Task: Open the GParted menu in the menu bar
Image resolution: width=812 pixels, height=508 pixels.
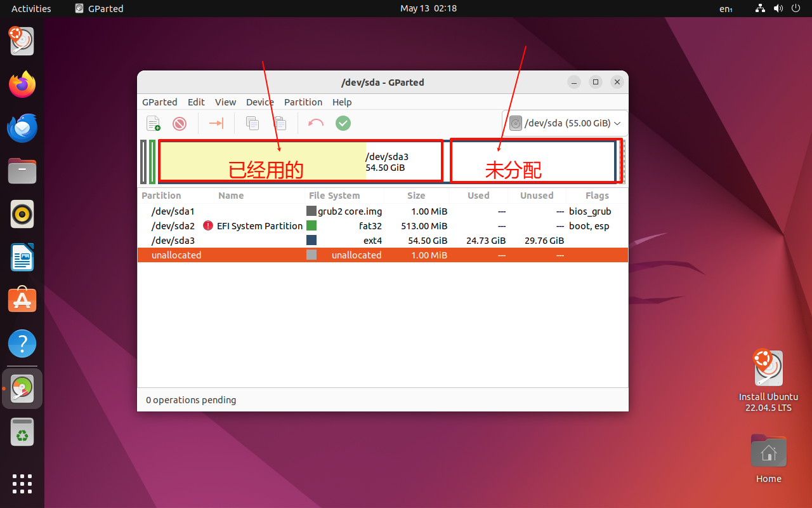Action: 160,102
